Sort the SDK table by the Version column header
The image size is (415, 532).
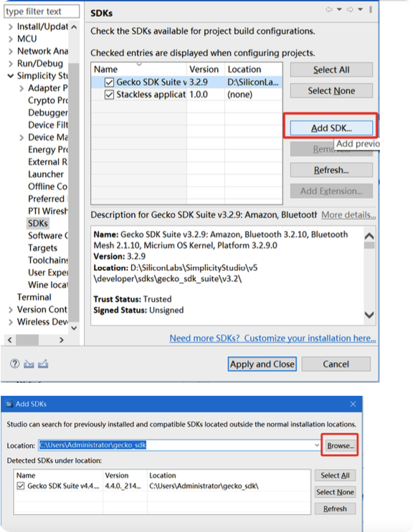(x=206, y=70)
